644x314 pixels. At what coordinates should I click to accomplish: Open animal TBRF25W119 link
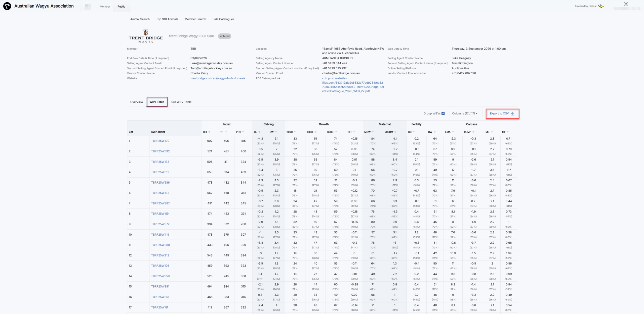pyautogui.click(x=160, y=214)
